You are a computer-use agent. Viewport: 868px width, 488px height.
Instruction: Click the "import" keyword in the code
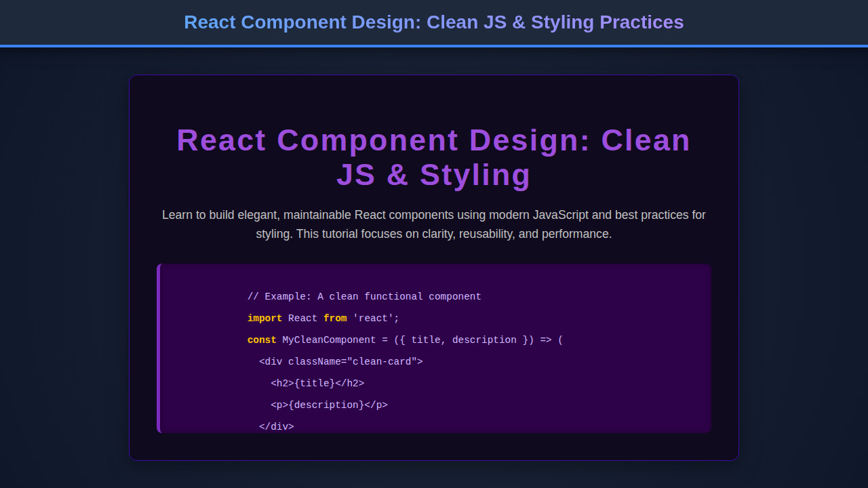[264, 318]
